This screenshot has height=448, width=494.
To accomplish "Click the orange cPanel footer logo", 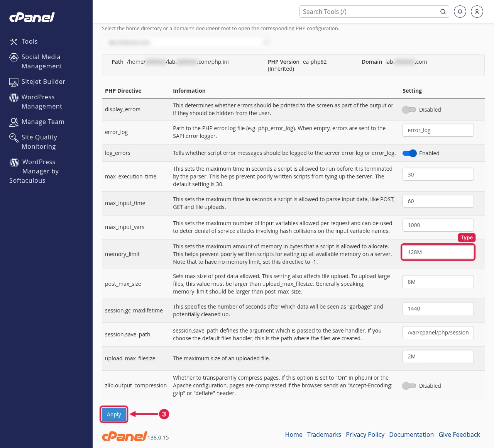I will (124, 436).
